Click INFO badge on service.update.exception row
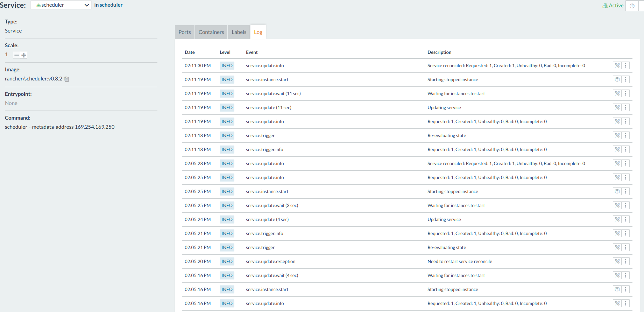Screen dimensions: 644x312 227,261
